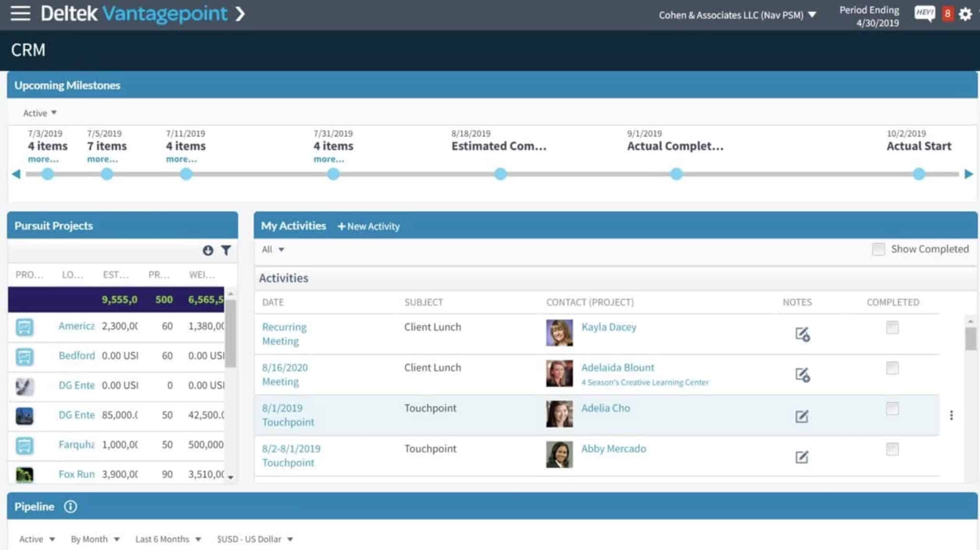Click the New Activity button
Viewport: 980px width, 550px height.
pos(368,226)
